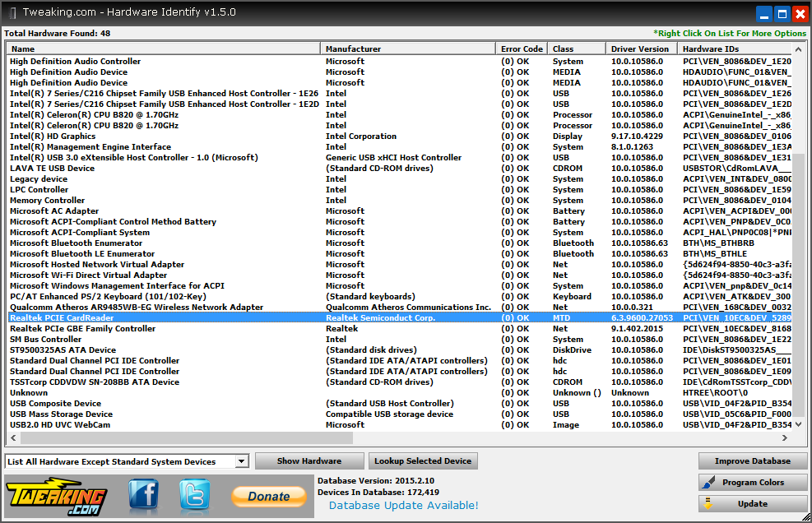
Task: Click the vertical scrollbar down arrow
Action: coord(799,424)
